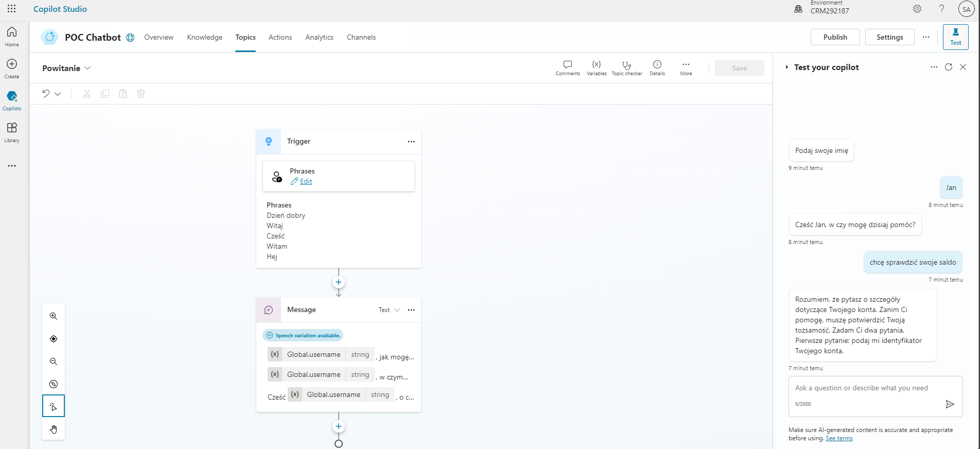980x449 pixels.
Task: Toggle the select pointer tool
Action: coord(54,407)
